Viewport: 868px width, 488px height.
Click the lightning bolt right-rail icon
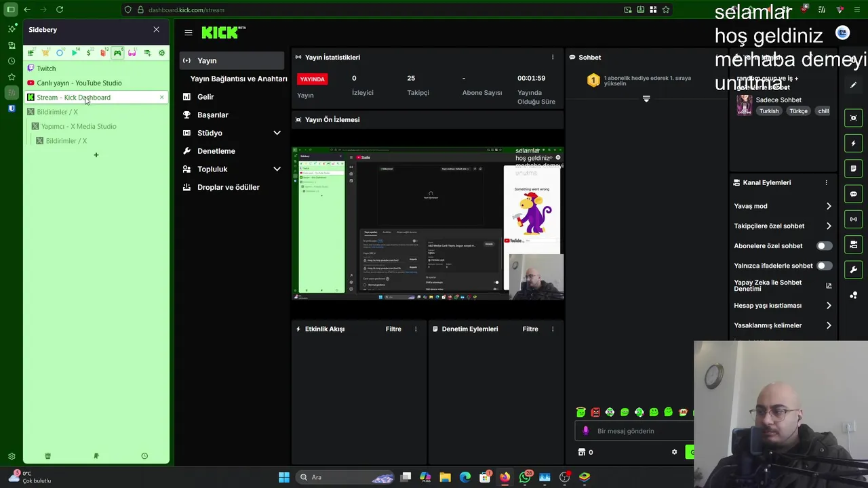[x=854, y=143]
